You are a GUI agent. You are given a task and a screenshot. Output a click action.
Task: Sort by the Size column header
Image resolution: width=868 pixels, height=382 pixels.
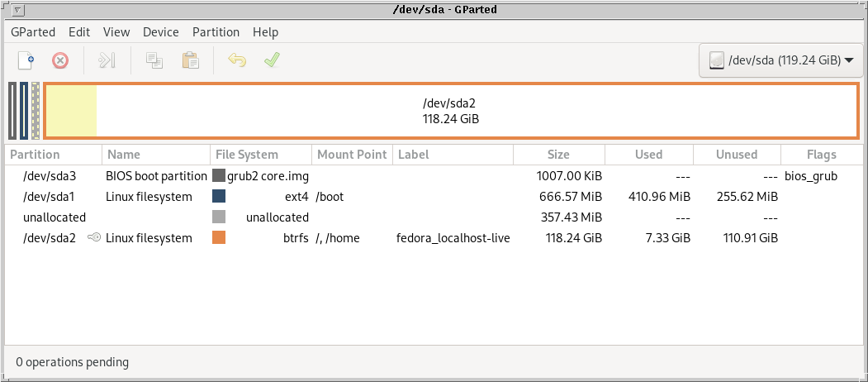[x=558, y=155]
